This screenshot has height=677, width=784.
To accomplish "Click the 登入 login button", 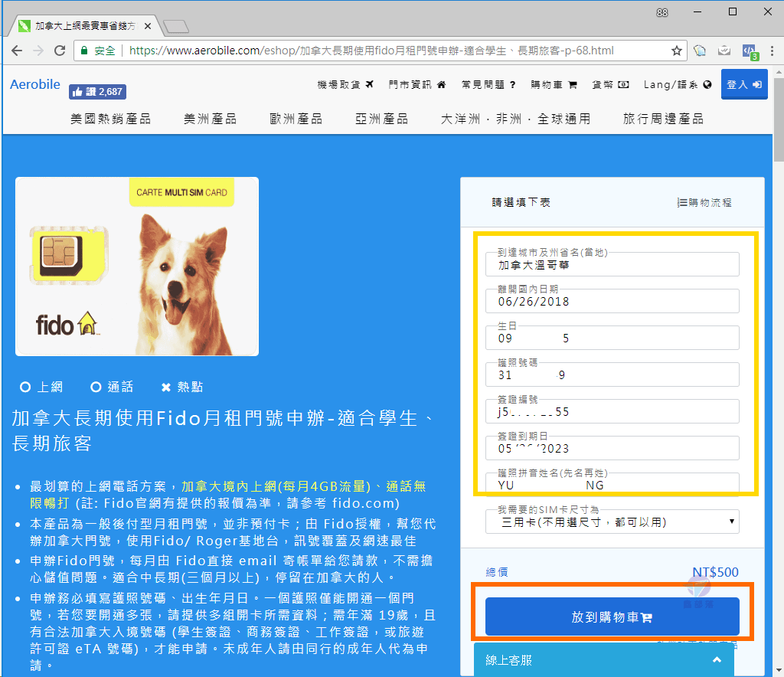I will click(744, 84).
